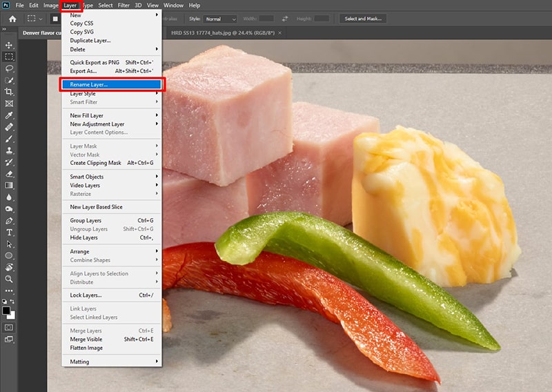
Task: Select the Rotate View tool
Action: tap(9, 267)
